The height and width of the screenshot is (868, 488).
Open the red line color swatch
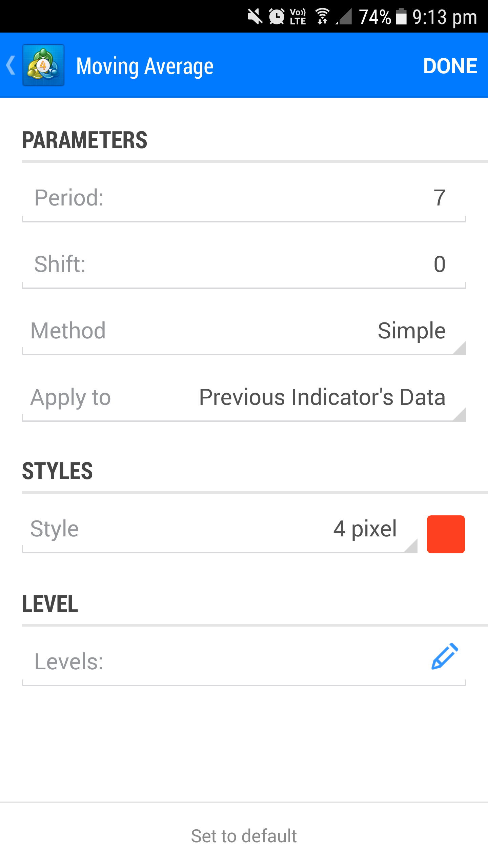[446, 534]
